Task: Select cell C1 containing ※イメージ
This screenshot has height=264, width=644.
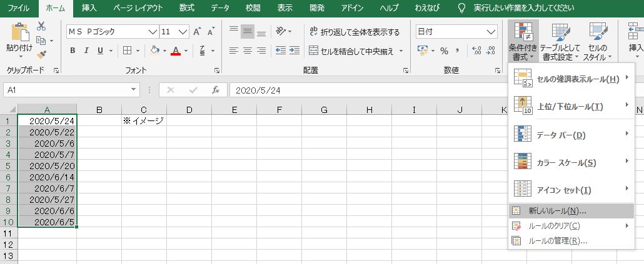Action: pos(144,120)
